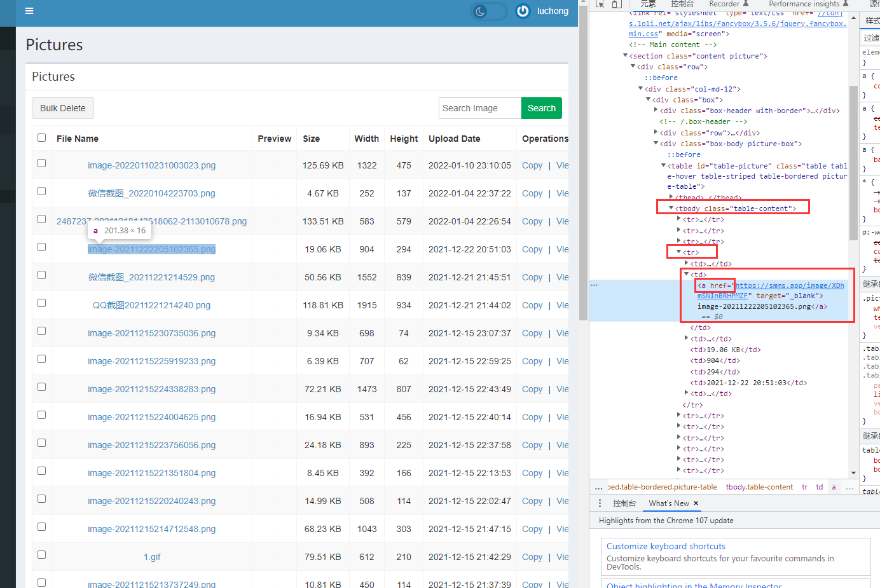Expand the box-header with-border div node

(x=656, y=111)
